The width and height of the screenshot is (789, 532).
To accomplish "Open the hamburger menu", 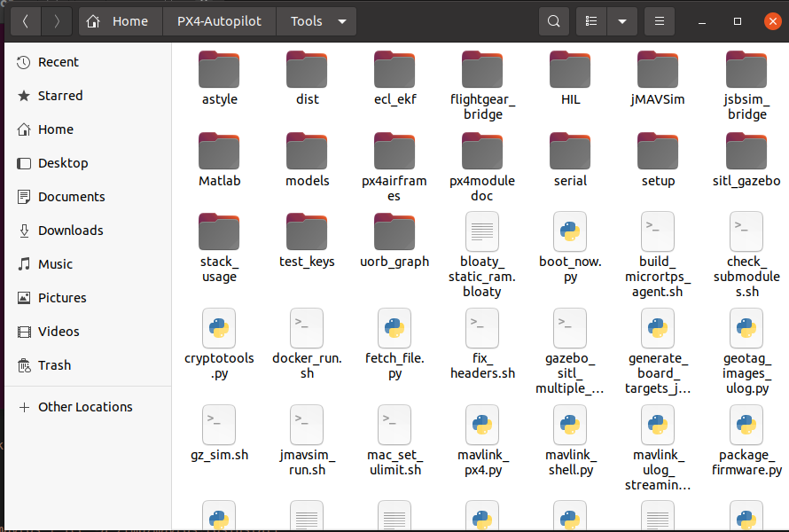I will [x=660, y=20].
